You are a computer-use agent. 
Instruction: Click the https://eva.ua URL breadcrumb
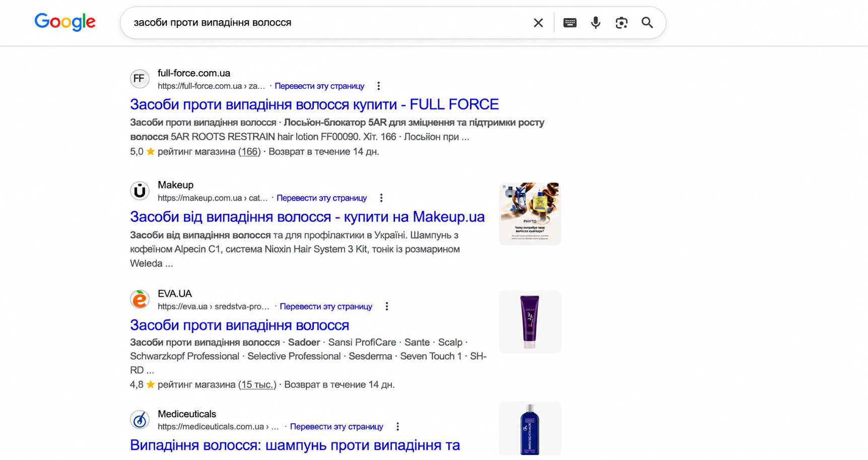[x=214, y=306]
